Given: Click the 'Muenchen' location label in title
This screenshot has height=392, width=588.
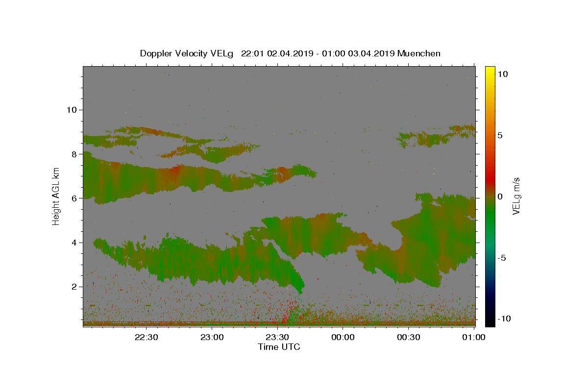Looking at the screenshot, I should [419, 53].
